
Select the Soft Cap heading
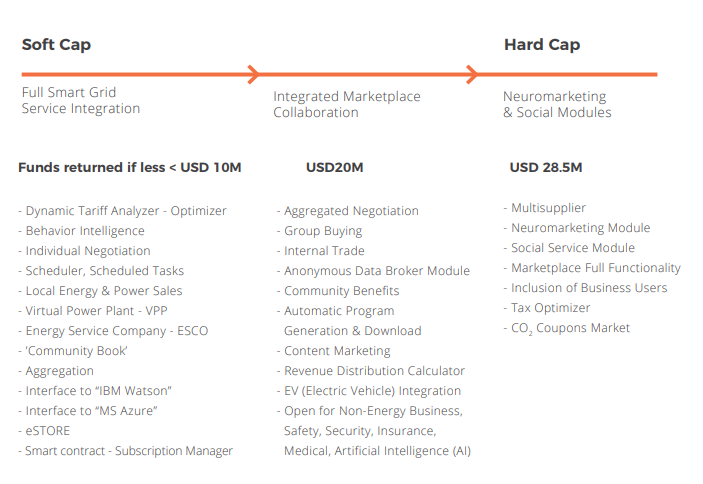[x=56, y=45]
